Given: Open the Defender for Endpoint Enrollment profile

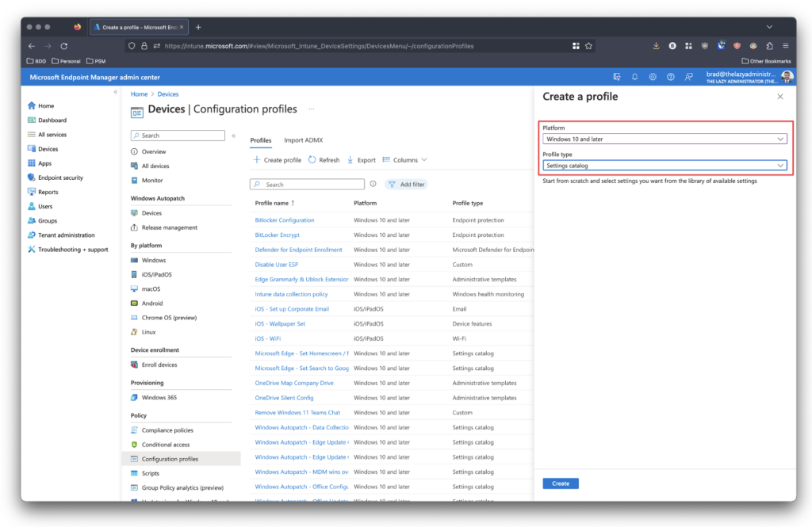Looking at the screenshot, I should (298, 250).
